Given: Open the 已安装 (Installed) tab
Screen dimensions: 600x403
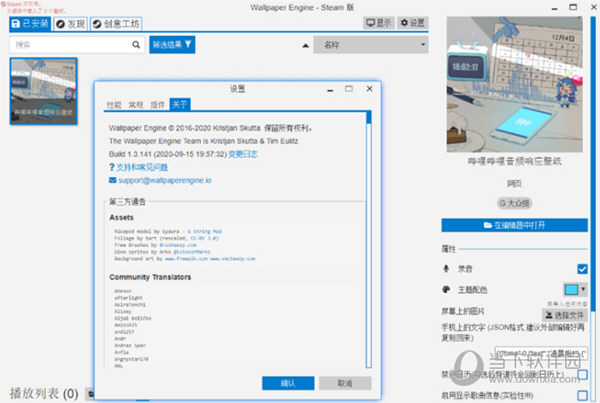Looking at the screenshot, I should coord(27,22).
